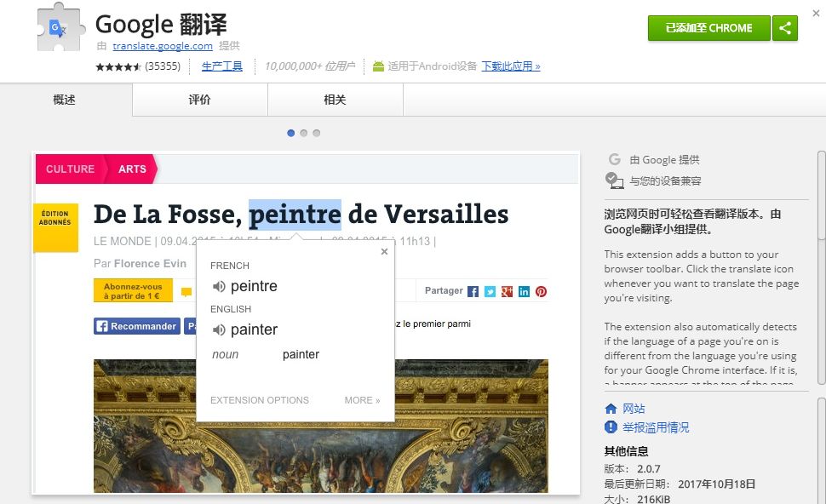Click the 10,000,000+ 位用户 user count
Image resolution: width=826 pixels, height=504 pixels.
tap(310, 66)
